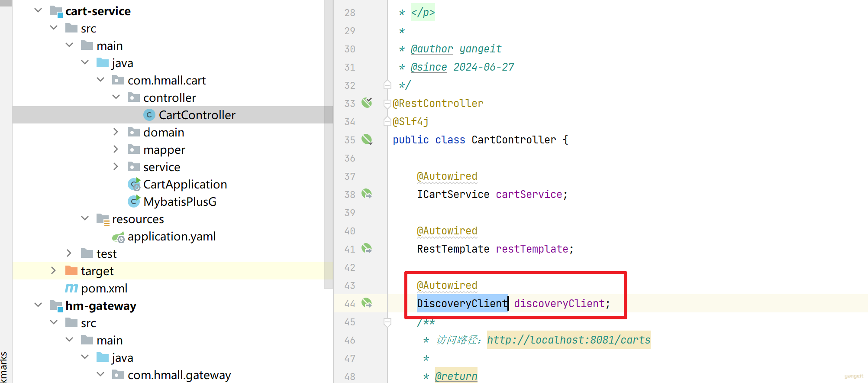Open application.yaml in resources

171,236
